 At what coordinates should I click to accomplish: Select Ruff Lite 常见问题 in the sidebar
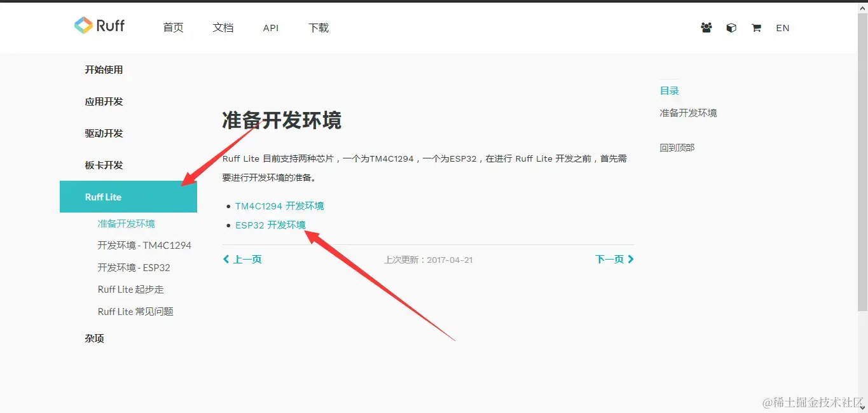[x=135, y=311]
